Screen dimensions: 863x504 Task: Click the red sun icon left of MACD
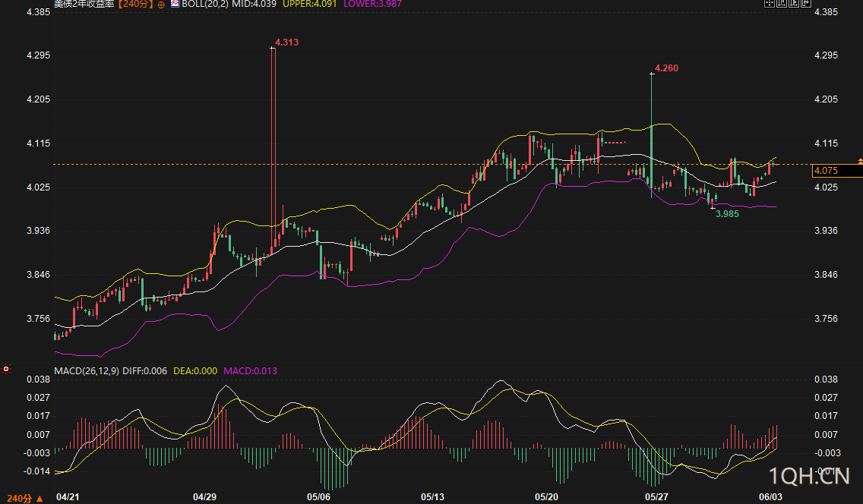pos(6,369)
